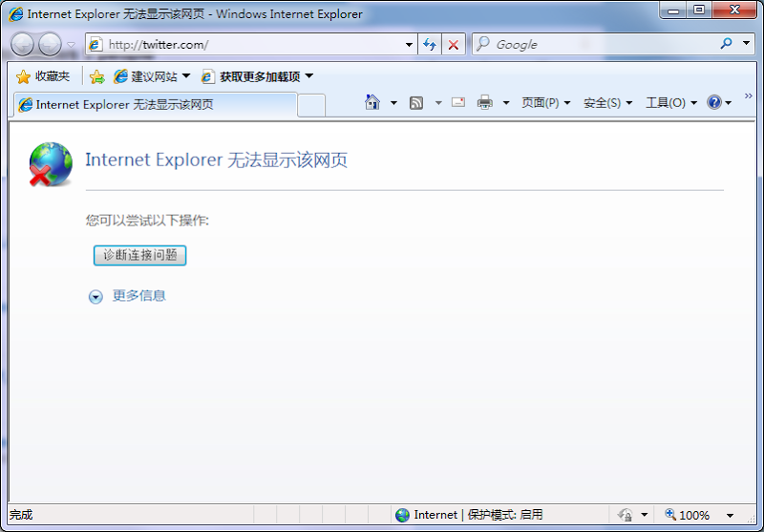Refresh the page with the refresh icon

[x=430, y=44]
